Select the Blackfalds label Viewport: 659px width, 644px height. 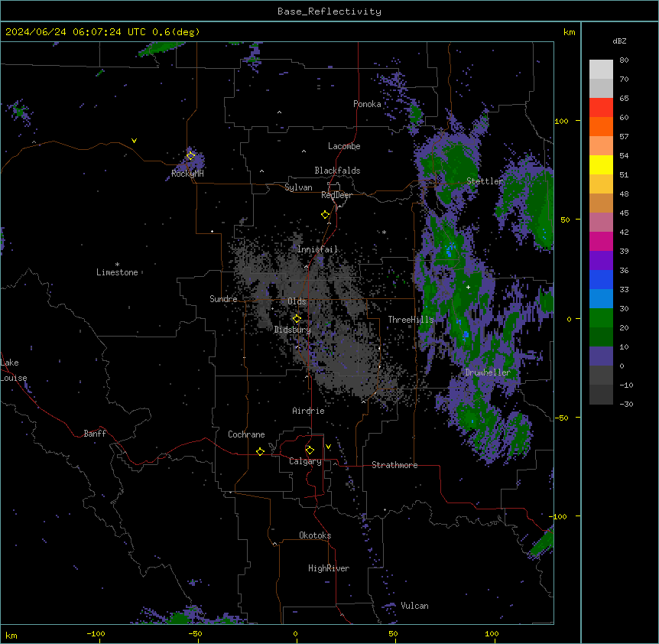(337, 171)
